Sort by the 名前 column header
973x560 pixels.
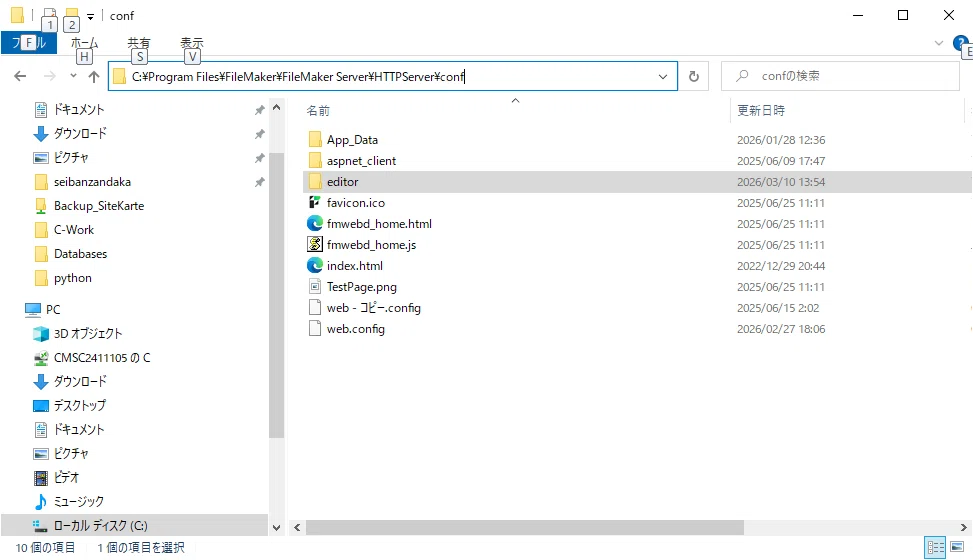[x=318, y=111]
